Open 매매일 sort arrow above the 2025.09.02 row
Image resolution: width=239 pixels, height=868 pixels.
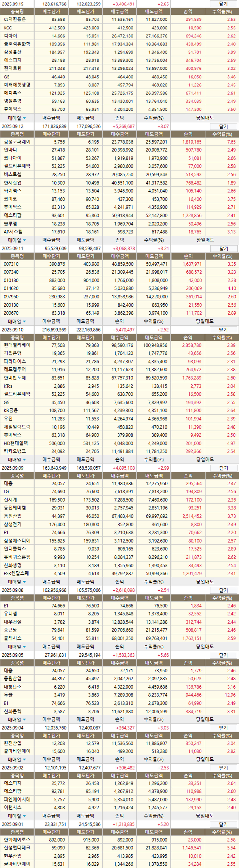(24, 759)
